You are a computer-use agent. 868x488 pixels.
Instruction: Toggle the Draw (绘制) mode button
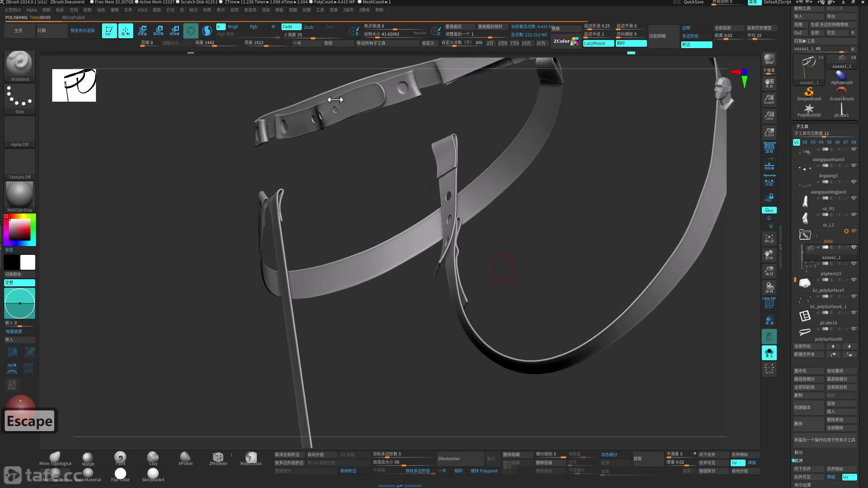(125, 31)
